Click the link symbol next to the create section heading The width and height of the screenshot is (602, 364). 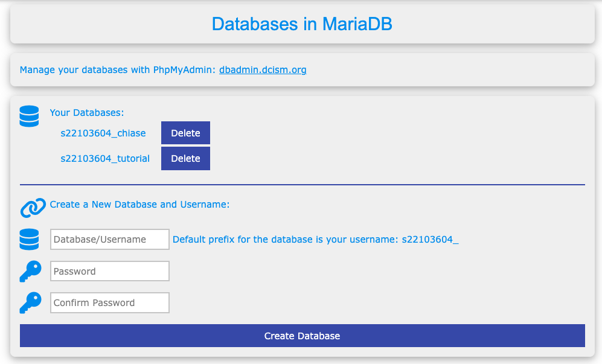click(x=31, y=207)
